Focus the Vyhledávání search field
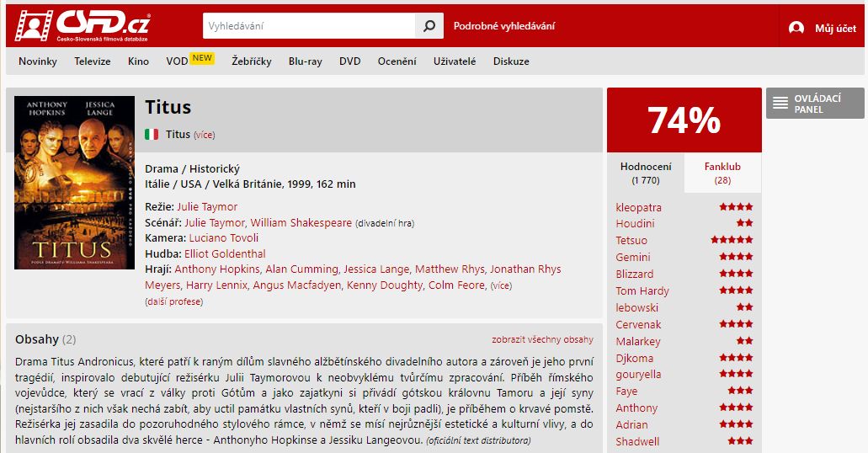 [309, 26]
